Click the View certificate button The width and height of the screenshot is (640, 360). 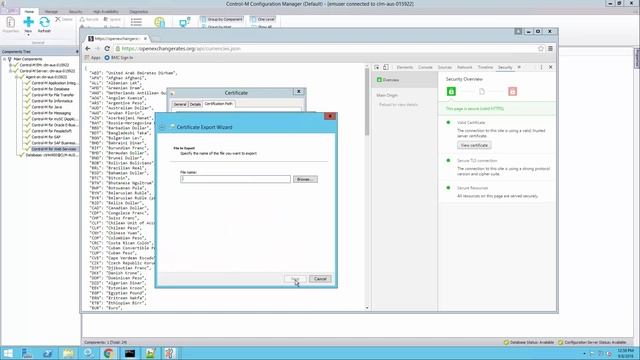tap(474, 145)
